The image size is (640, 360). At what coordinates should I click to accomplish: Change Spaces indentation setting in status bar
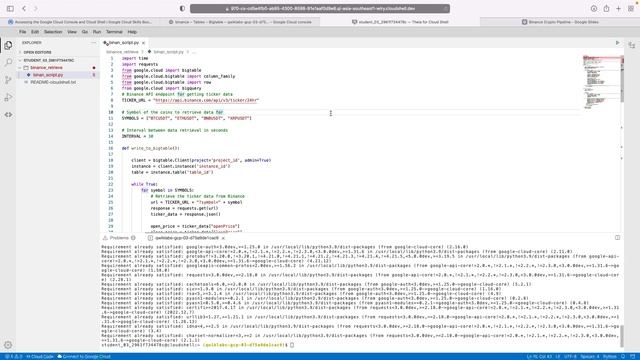pyautogui.click(x=590, y=356)
